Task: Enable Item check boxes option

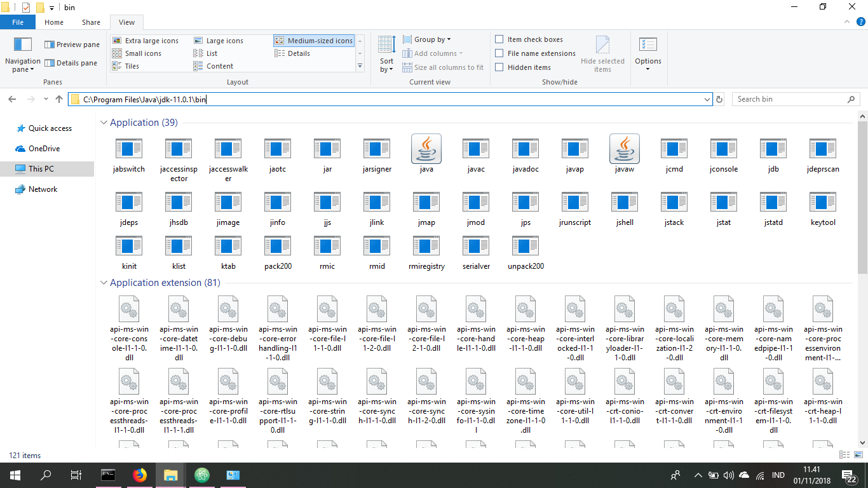Action: [499, 39]
